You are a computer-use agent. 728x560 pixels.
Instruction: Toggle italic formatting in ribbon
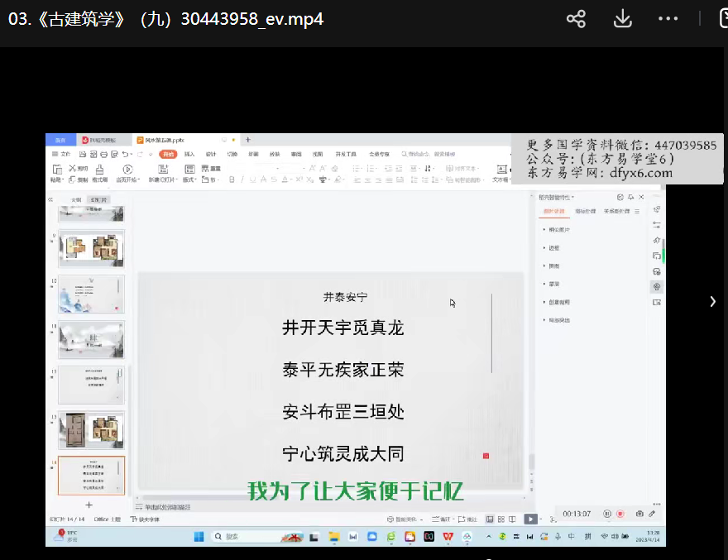(242, 179)
